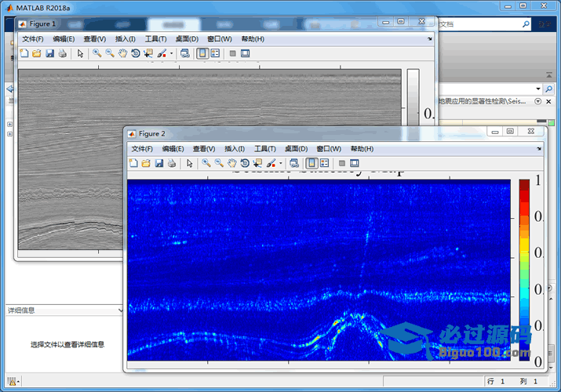Click Rotate 3D tool in Figure 2 toolbar
The image size is (561, 392).
tap(244, 163)
